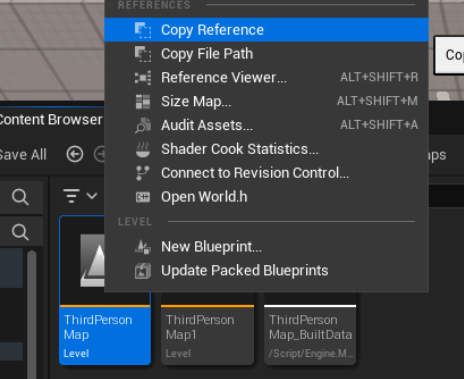Choose Audit Assets... entry
This screenshot has height=379, width=464.
tap(266, 125)
